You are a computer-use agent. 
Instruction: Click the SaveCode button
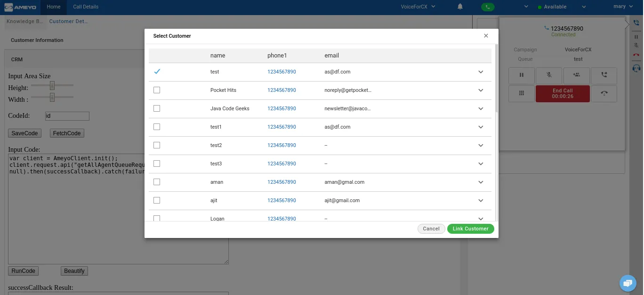[x=24, y=133]
